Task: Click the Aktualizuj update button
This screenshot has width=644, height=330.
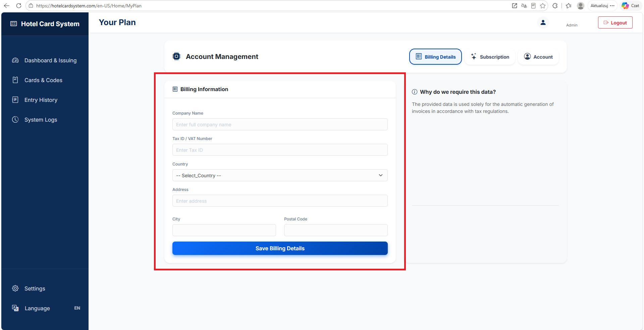Action: click(x=602, y=6)
